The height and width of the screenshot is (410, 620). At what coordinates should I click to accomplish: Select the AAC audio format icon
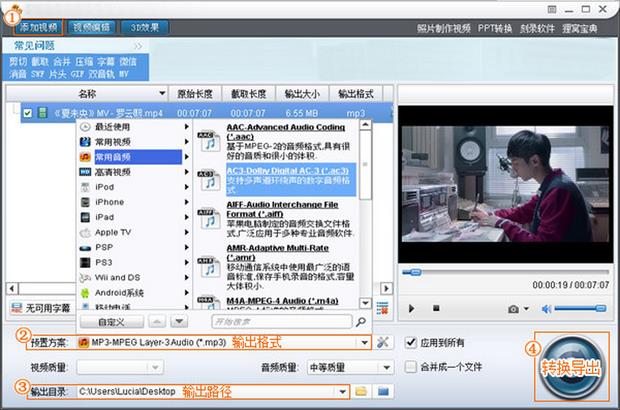pyautogui.click(x=208, y=140)
